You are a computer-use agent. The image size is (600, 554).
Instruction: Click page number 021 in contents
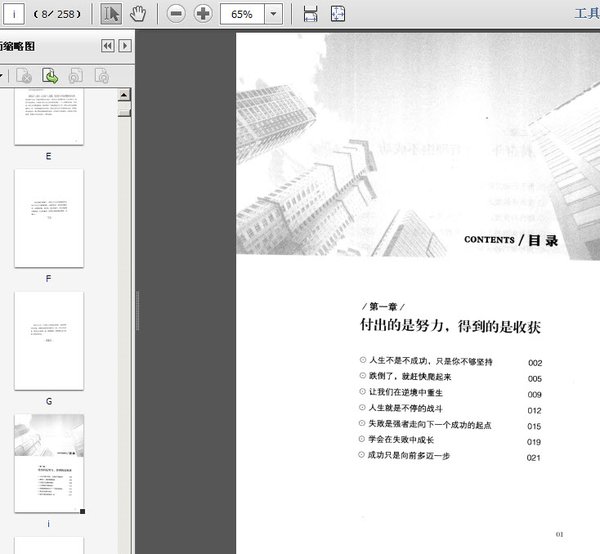tap(533, 458)
